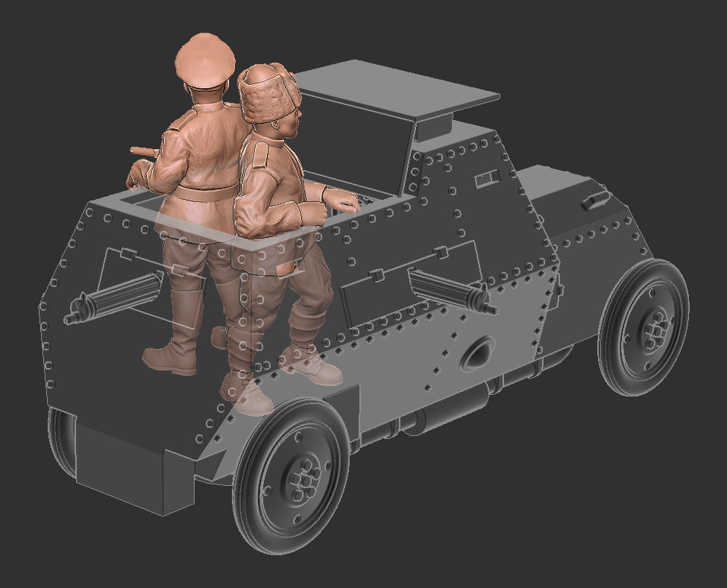Click the officer's peaked cap
This screenshot has width=727, height=588.
(x=205, y=57)
